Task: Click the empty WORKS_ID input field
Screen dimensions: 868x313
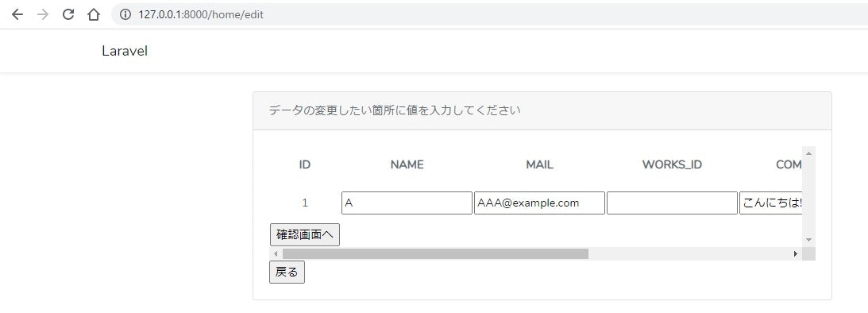Action: [672, 203]
